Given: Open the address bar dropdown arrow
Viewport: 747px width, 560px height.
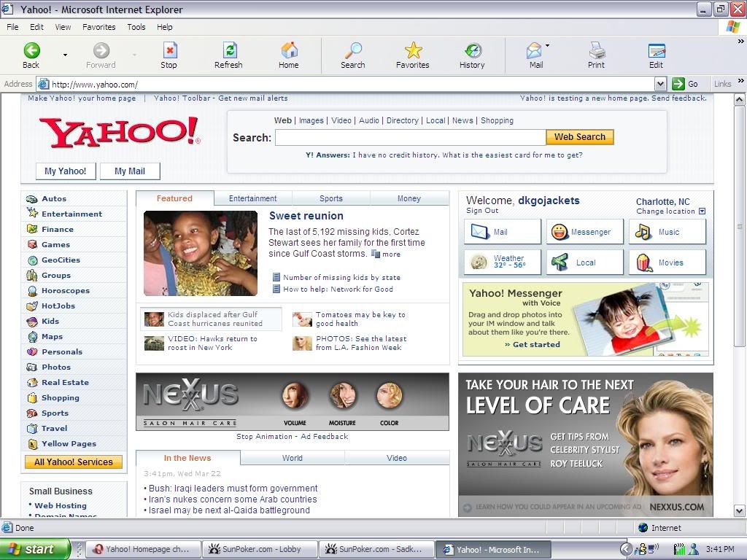Looking at the screenshot, I should point(660,85).
